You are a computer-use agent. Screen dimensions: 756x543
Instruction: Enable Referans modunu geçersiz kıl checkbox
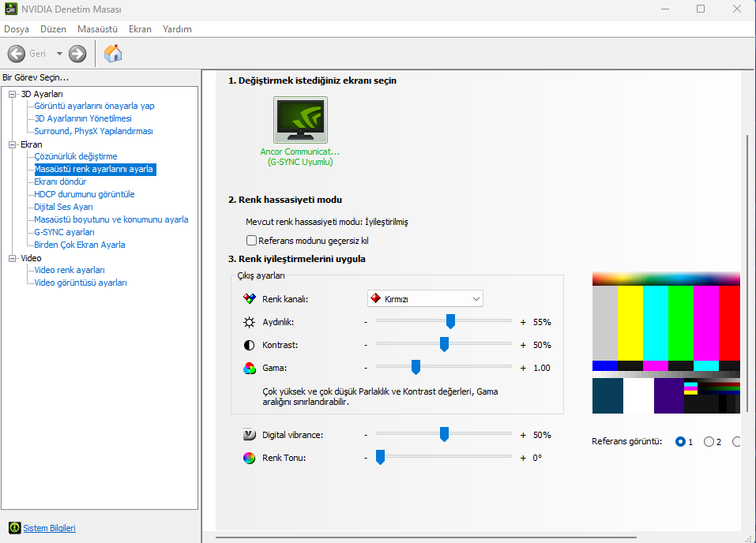pos(251,240)
